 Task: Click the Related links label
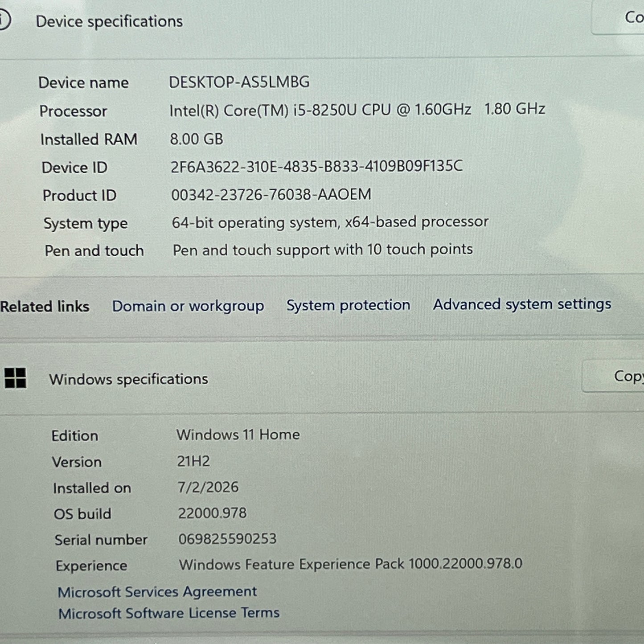pyautogui.click(x=45, y=307)
